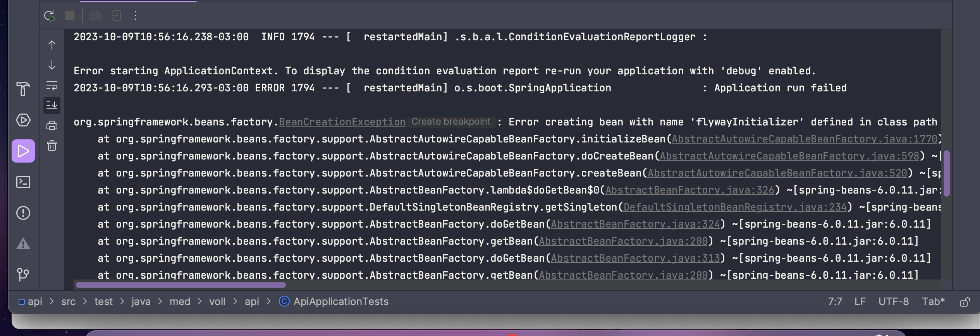This screenshot has width=980, height=336.
Task: Click the 'Application run failed' log text
Action: tap(780, 88)
